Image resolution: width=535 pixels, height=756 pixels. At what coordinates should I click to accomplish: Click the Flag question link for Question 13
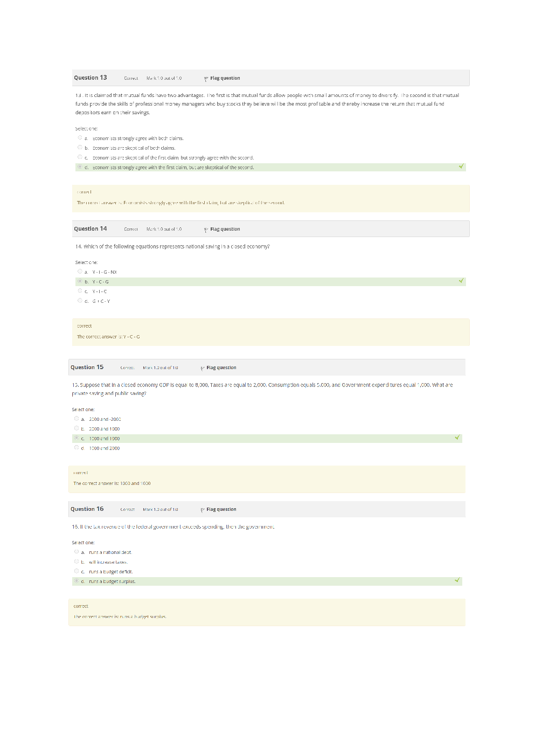tap(225, 78)
